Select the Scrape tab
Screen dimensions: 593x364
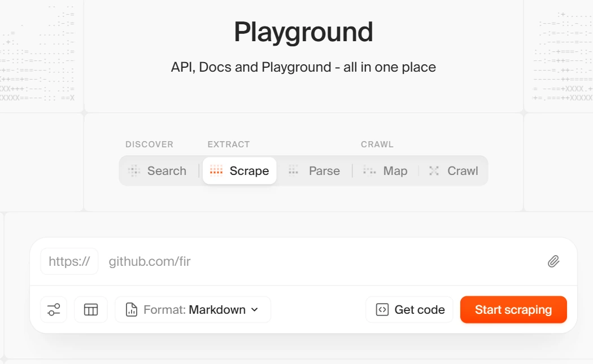click(x=239, y=171)
